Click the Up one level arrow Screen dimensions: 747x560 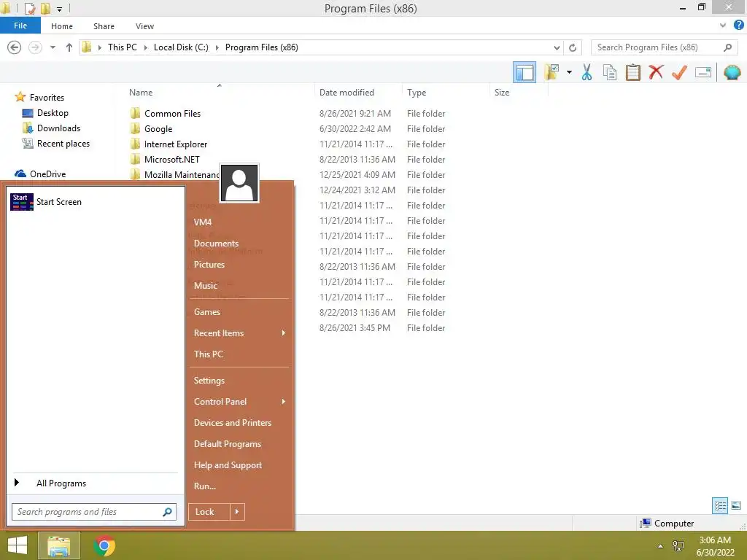69,47
